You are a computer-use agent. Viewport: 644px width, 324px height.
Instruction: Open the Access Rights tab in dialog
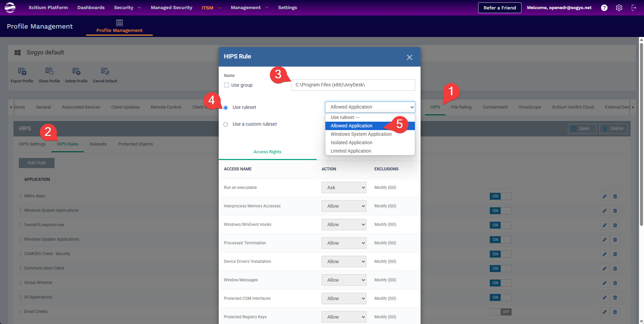click(267, 152)
